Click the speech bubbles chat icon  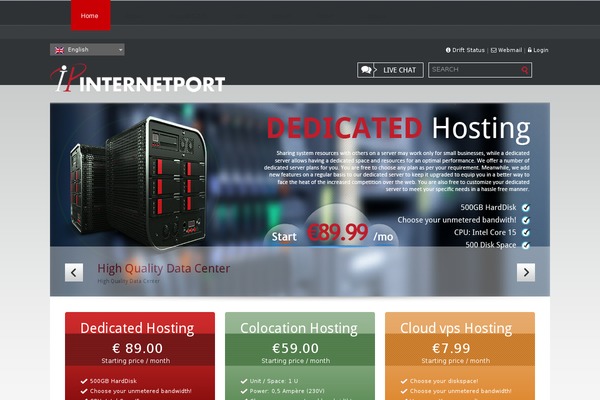click(x=366, y=70)
